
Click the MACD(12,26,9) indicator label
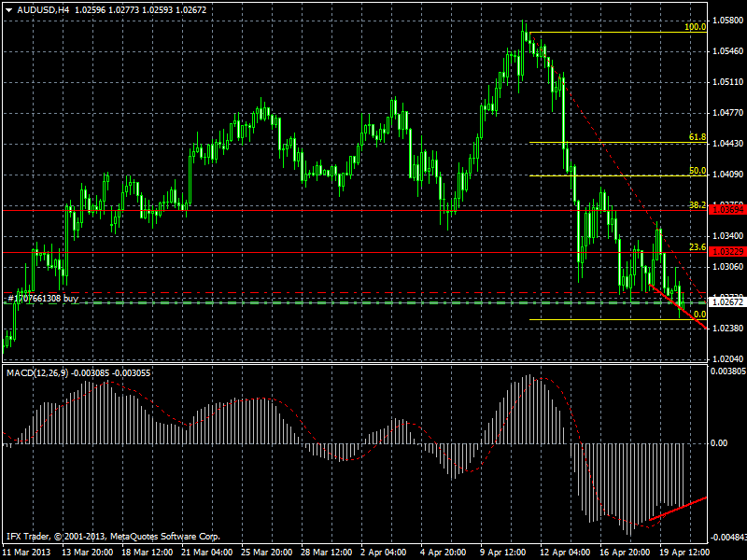pyautogui.click(x=37, y=372)
